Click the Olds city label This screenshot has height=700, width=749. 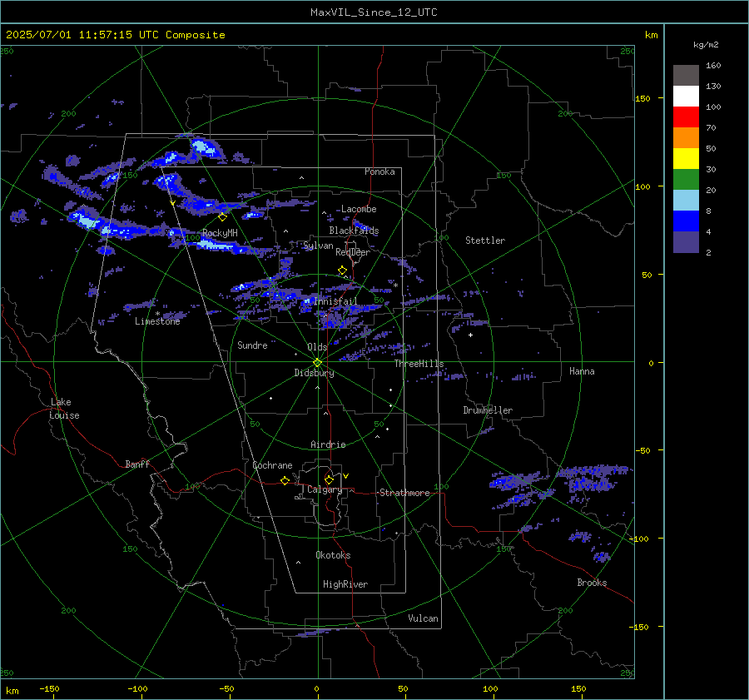[317, 347]
